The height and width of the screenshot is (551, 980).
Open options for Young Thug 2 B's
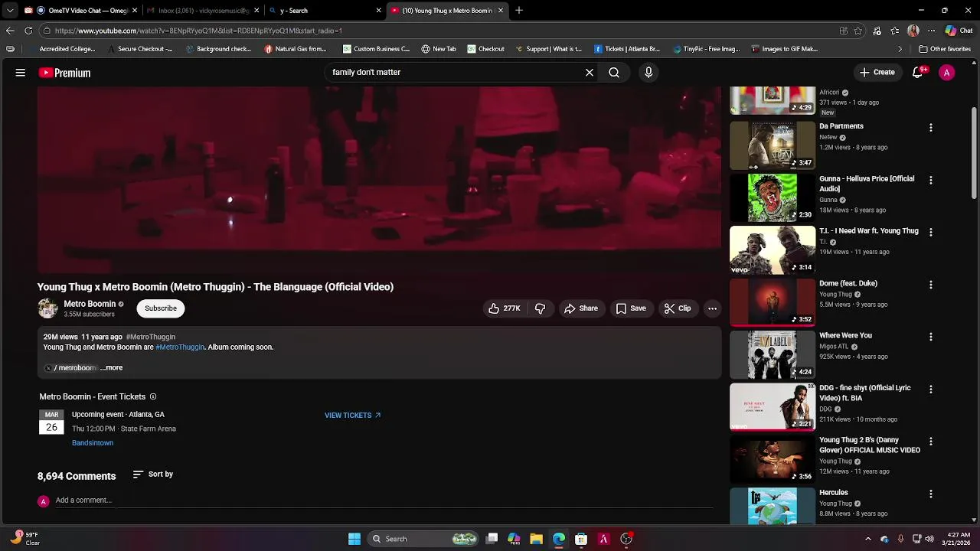tap(931, 442)
